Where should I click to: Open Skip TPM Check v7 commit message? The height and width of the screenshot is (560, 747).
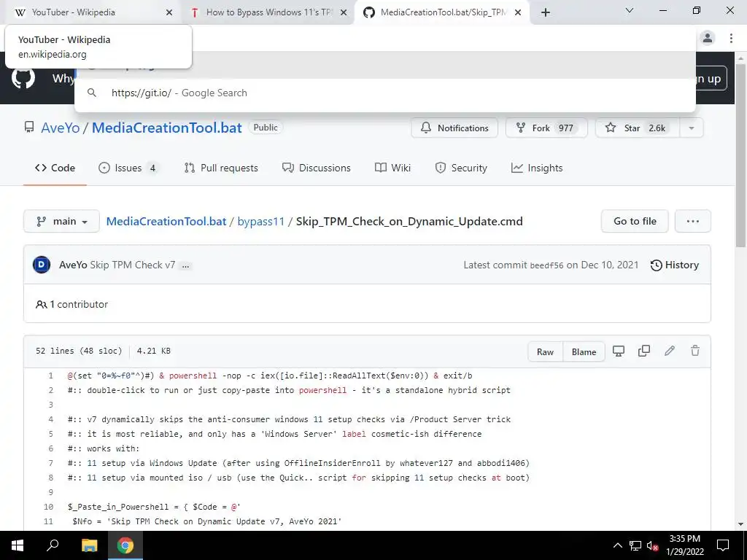click(x=133, y=265)
